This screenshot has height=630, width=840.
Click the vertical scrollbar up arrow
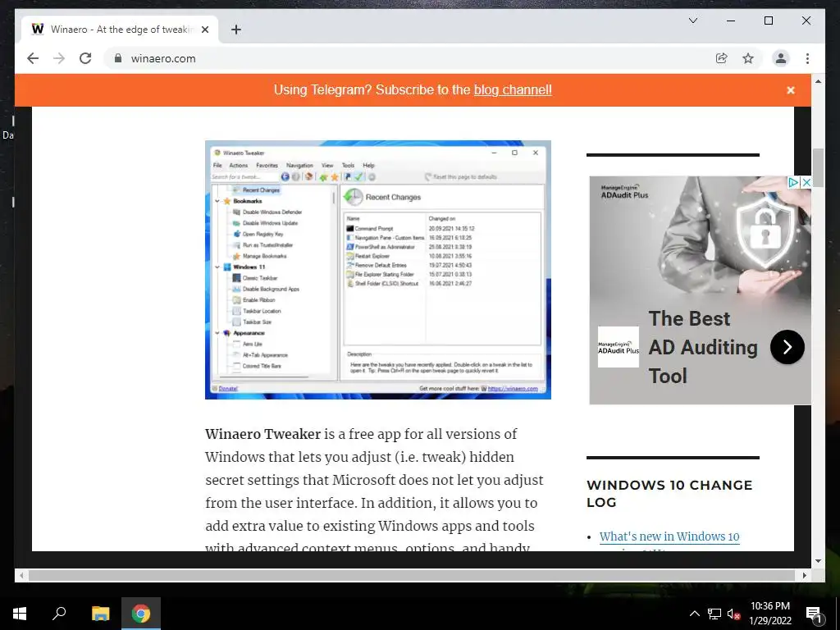[818, 81]
